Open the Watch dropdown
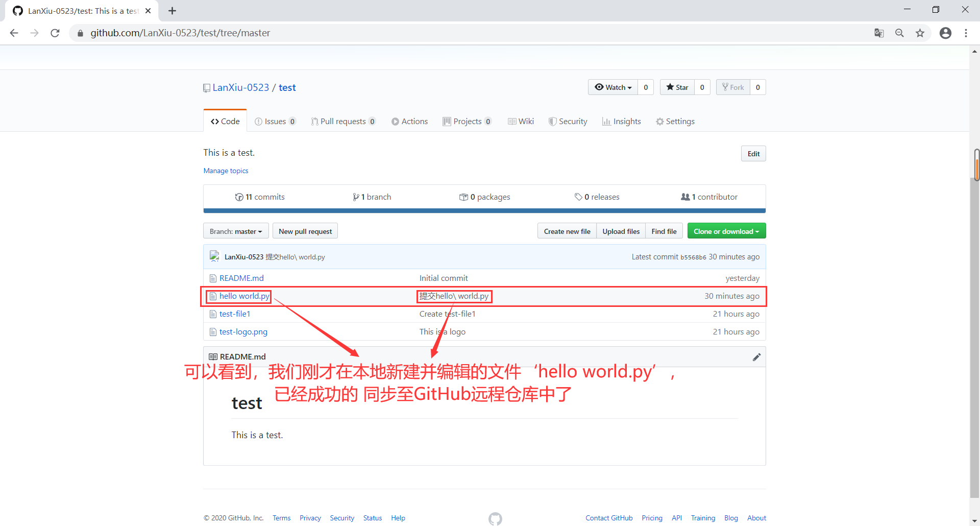Screen dimensions: 980x526 [x=612, y=87]
